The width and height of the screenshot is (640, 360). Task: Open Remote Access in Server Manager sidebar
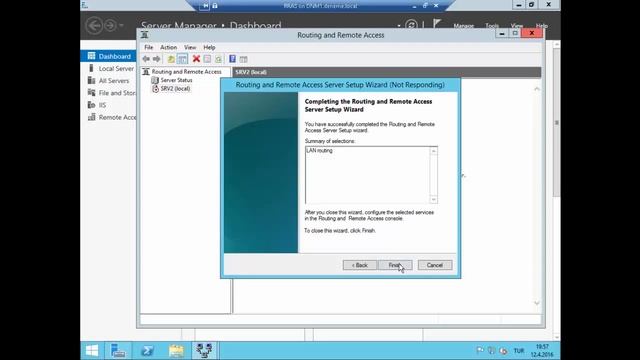[109, 117]
